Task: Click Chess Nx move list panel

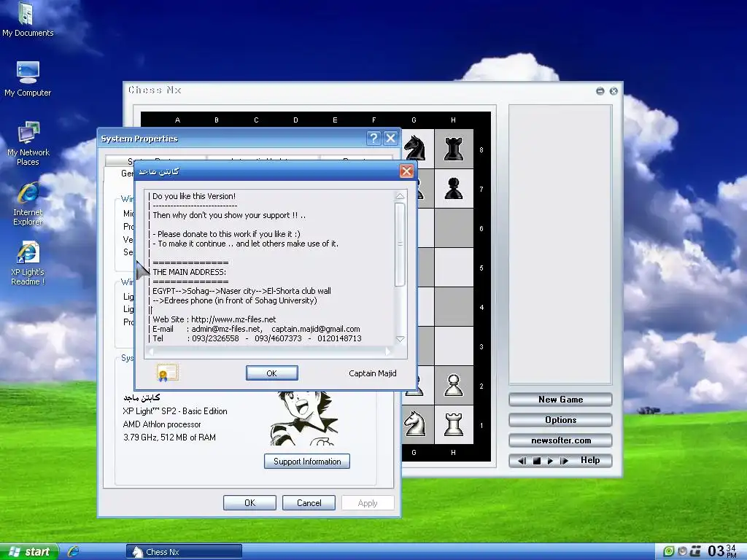Action: click(x=560, y=245)
